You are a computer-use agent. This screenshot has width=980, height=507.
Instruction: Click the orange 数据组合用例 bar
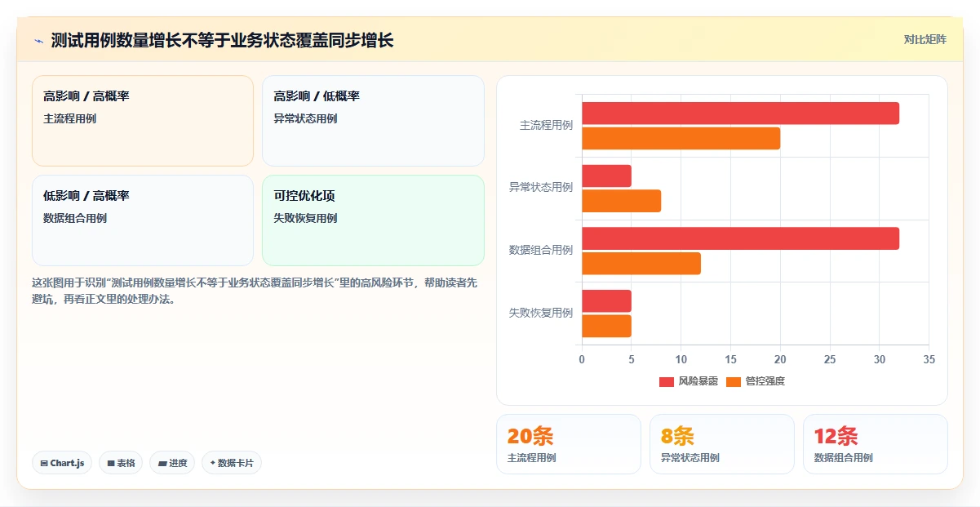[x=641, y=264]
